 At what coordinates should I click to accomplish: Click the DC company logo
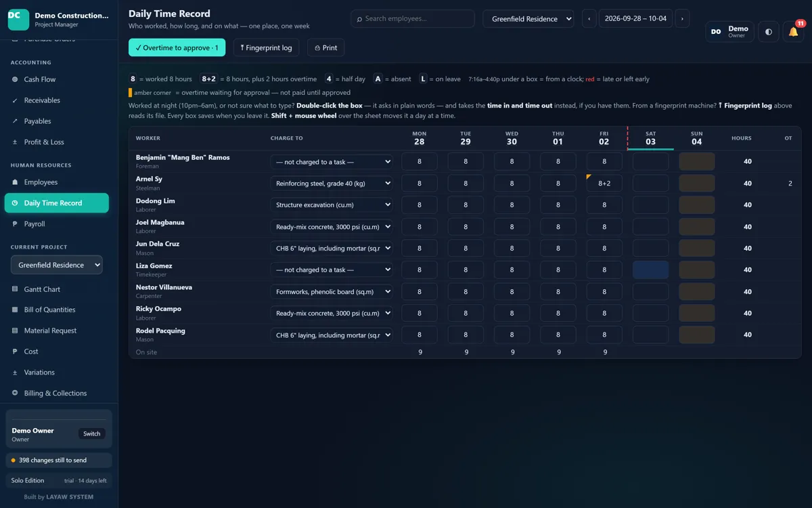tap(18, 20)
